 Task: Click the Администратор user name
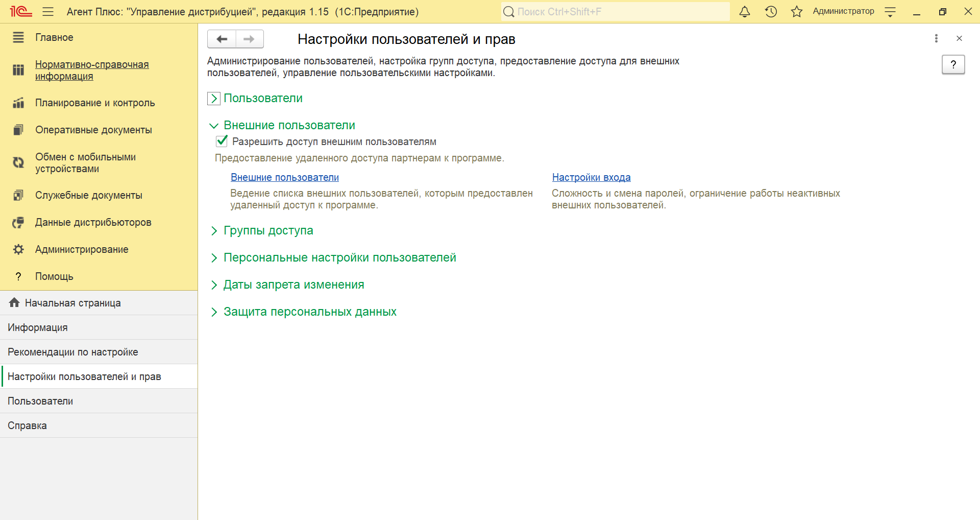[x=843, y=11]
